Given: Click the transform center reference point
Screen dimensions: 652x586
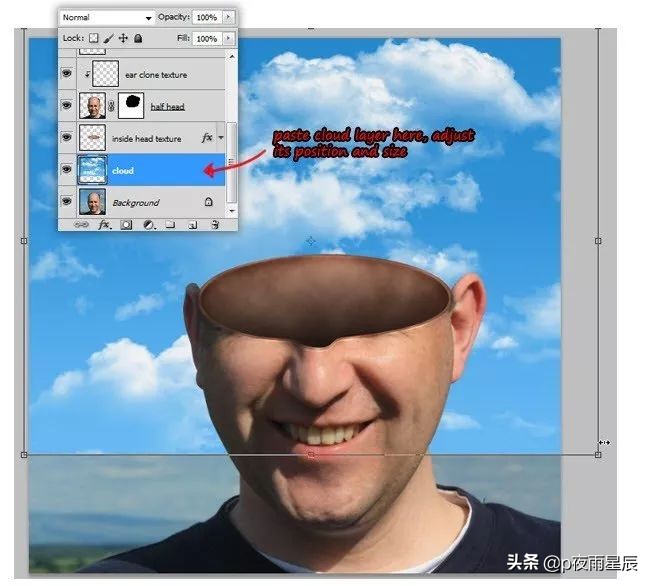Looking at the screenshot, I should coord(311,241).
